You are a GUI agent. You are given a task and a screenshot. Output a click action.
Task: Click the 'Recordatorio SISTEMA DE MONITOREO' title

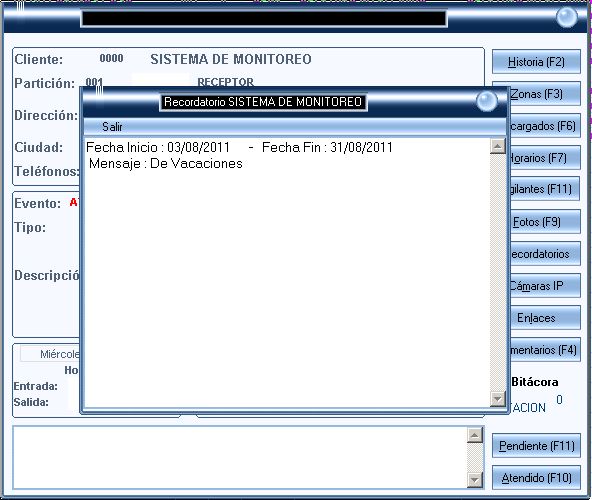click(x=263, y=102)
